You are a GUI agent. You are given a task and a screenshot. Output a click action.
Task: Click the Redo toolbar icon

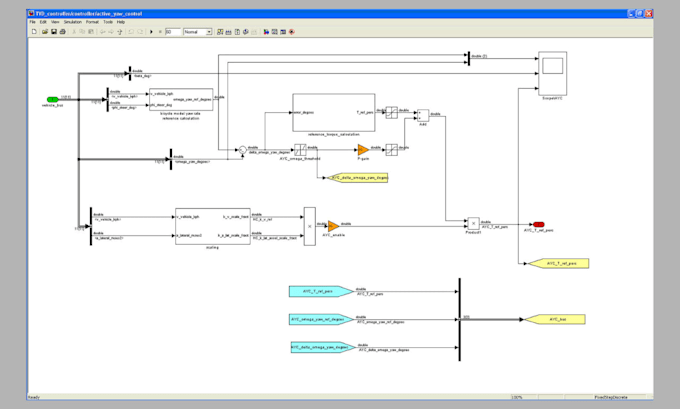pyautogui.click(x=140, y=32)
